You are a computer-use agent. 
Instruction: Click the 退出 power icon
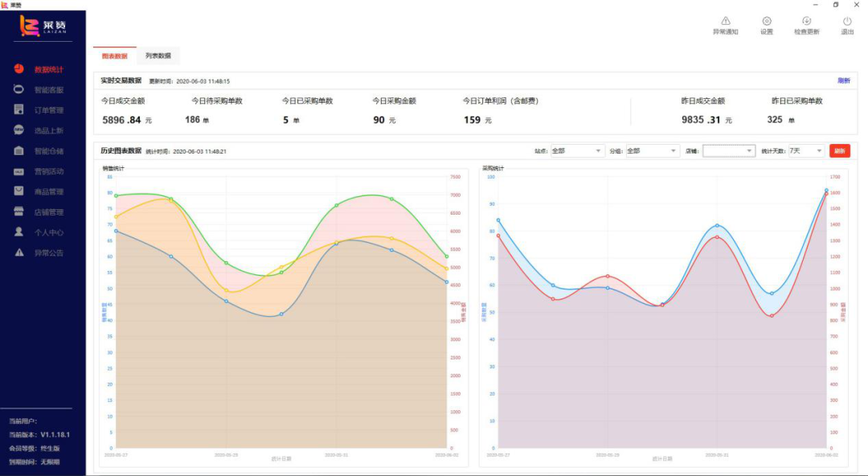tap(847, 21)
